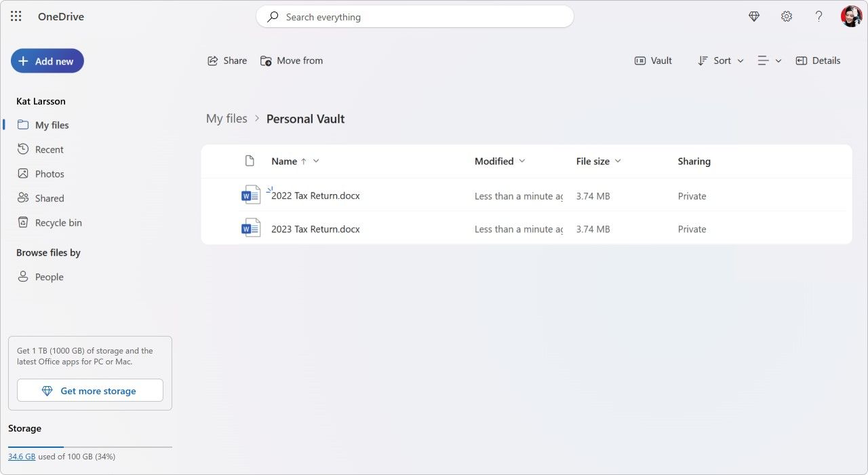
Task: Click the Word icon for 2022 Tax Return
Action: pyautogui.click(x=250, y=195)
